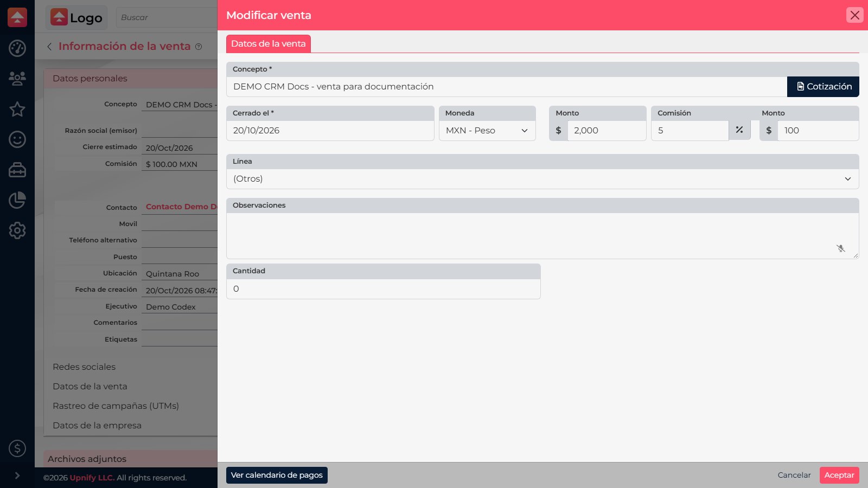Open the Línea dropdown
Image resolution: width=868 pixels, height=488 pixels.
click(x=542, y=179)
